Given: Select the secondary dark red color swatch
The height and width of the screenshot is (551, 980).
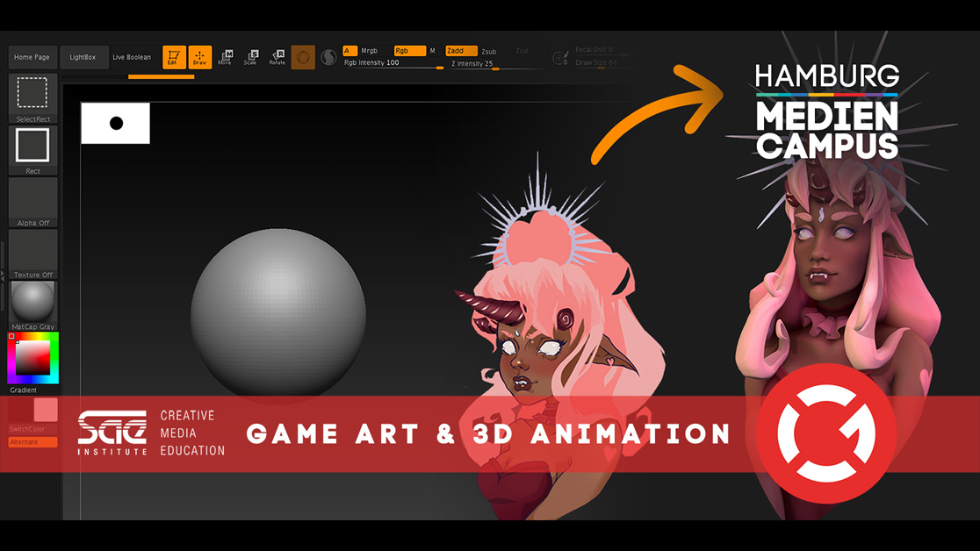Looking at the screenshot, I should click(x=20, y=410).
